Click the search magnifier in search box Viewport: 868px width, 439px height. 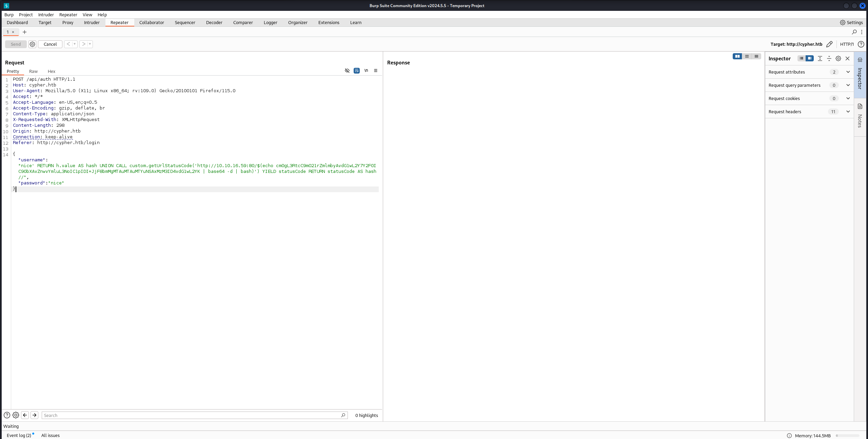pyautogui.click(x=343, y=415)
